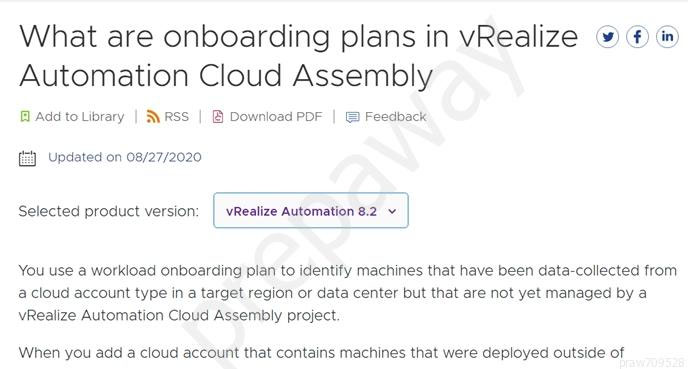Screen dimensions: 688x369
Task: Click the Updated on 08/27/2020 date text
Action: (x=125, y=157)
